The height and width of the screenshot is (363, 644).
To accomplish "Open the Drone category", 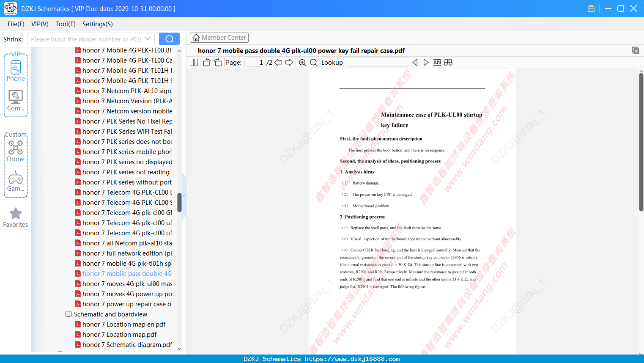I will 16,151.
